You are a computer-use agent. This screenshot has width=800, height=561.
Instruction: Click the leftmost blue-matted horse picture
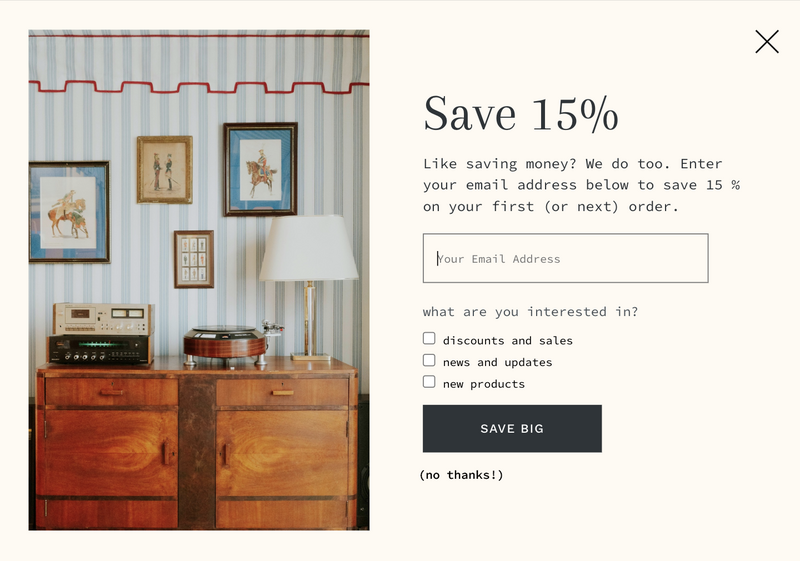[x=69, y=212]
